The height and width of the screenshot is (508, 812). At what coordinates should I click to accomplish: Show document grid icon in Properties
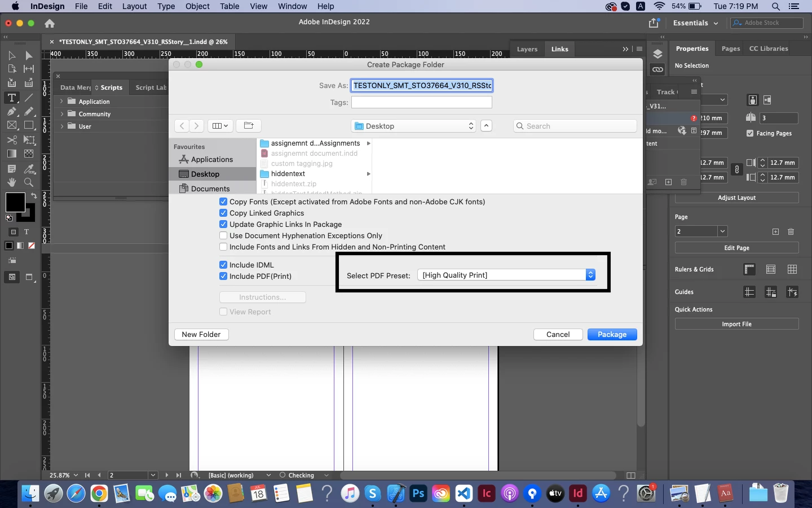click(792, 269)
